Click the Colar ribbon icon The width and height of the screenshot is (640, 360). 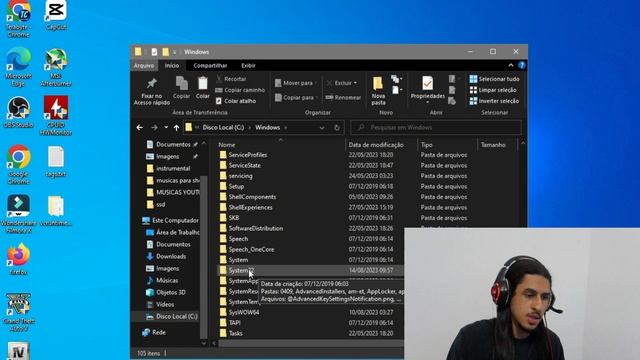(x=203, y=88)
